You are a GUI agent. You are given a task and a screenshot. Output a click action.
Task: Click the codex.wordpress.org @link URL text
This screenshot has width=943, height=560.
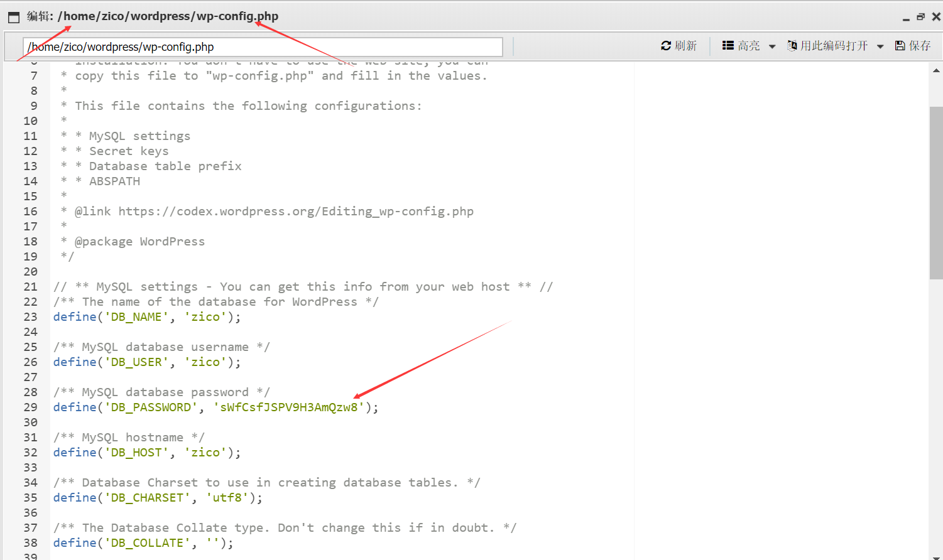point(296,212)
